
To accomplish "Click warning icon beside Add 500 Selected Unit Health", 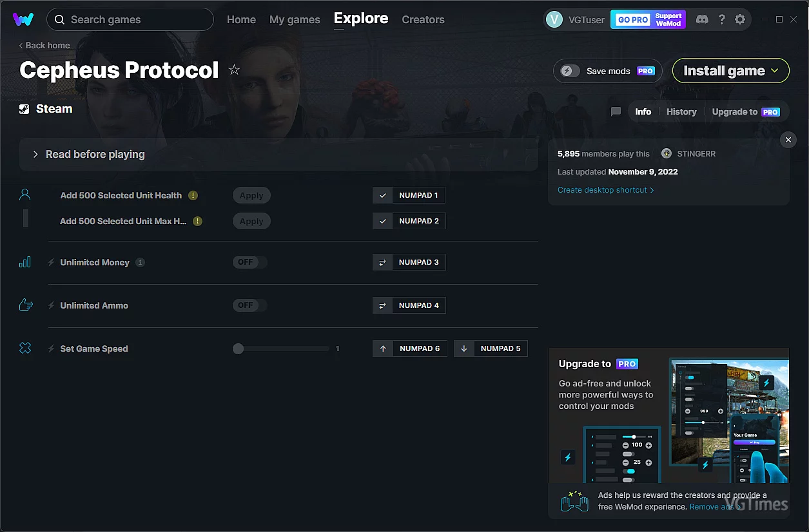I will tap(193, 195).
